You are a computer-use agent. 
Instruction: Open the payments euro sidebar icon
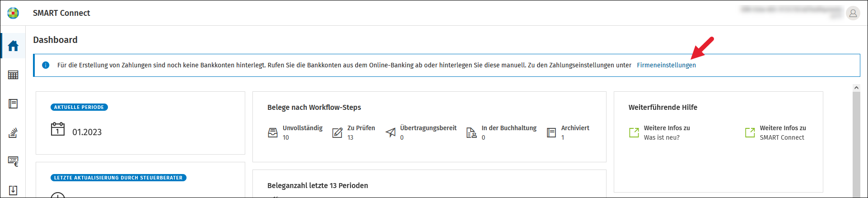pyautogui.click(x=13, y=161)
